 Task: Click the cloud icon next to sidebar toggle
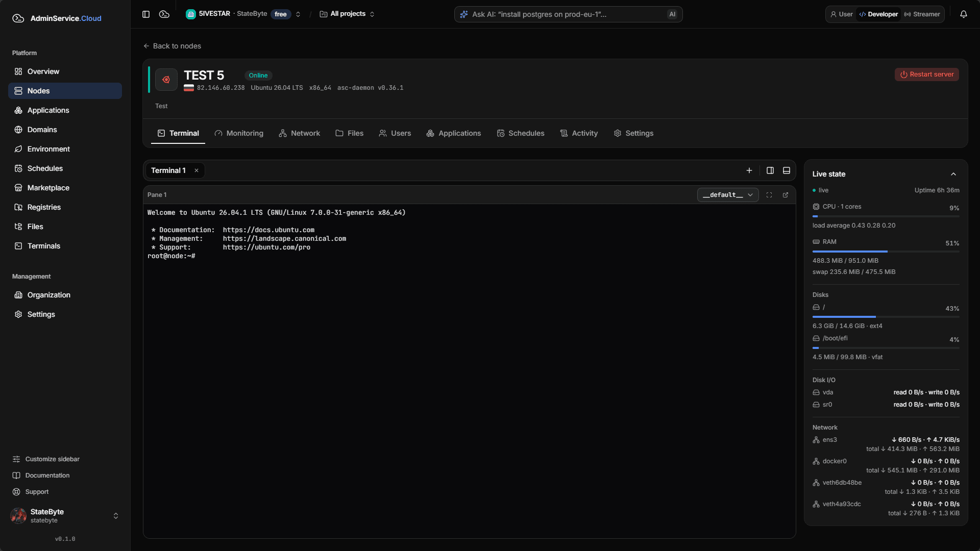(x=164, y=14)
